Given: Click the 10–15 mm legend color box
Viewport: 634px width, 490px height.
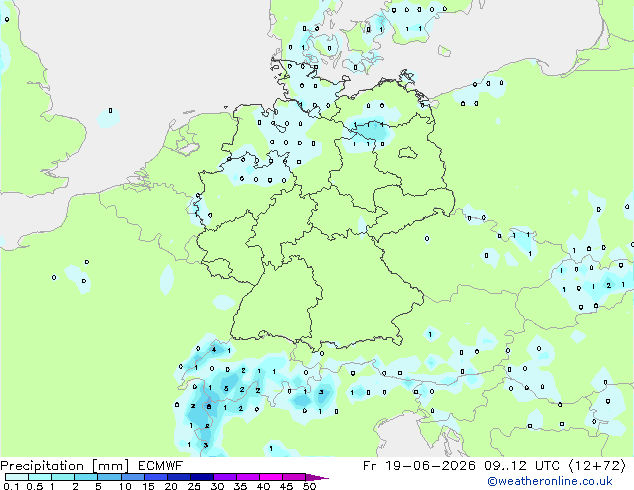Looking at the screenshot, I should [x=133, y=477].
